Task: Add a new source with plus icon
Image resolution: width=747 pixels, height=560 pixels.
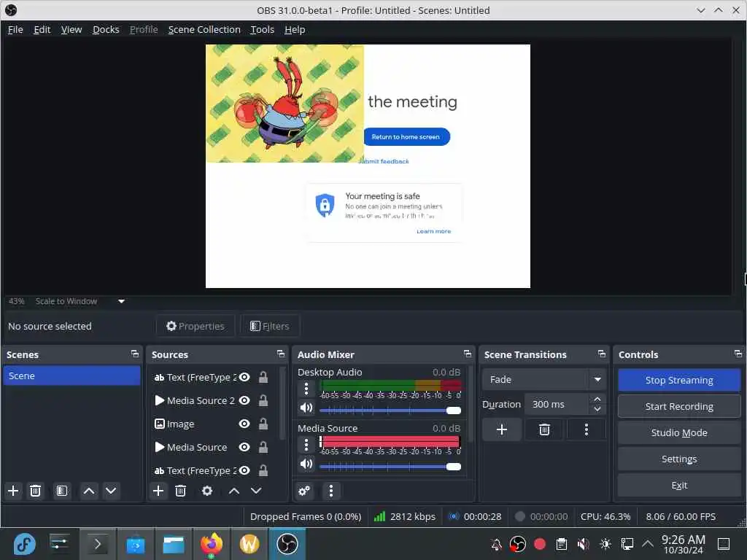Action: [158, 491]
